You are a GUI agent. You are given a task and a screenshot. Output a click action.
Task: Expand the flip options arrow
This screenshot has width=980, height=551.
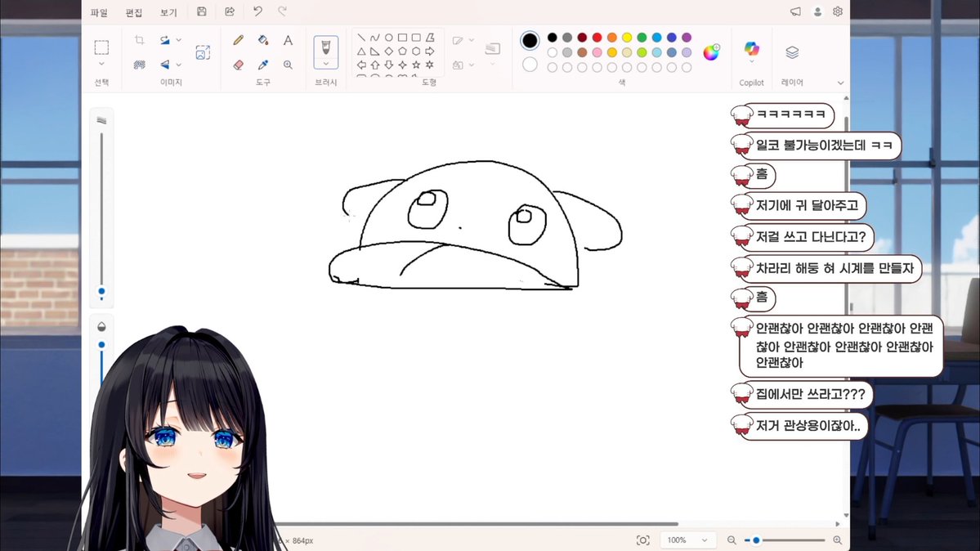[179, 65]
